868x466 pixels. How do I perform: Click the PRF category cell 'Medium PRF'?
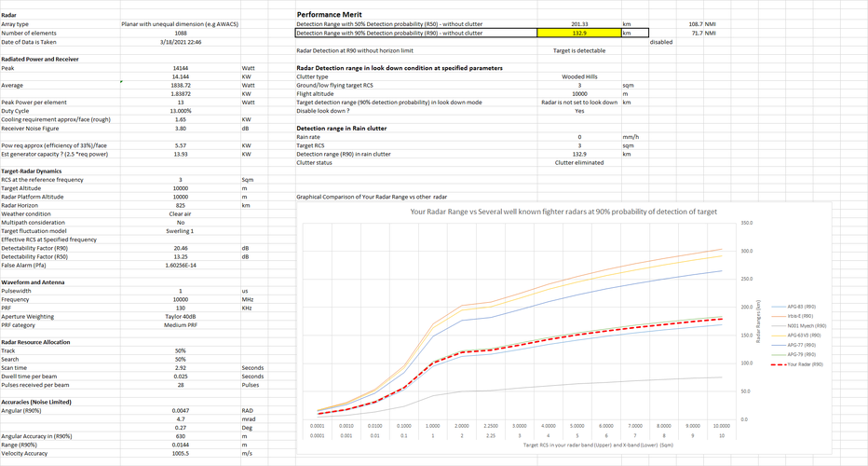181,325
